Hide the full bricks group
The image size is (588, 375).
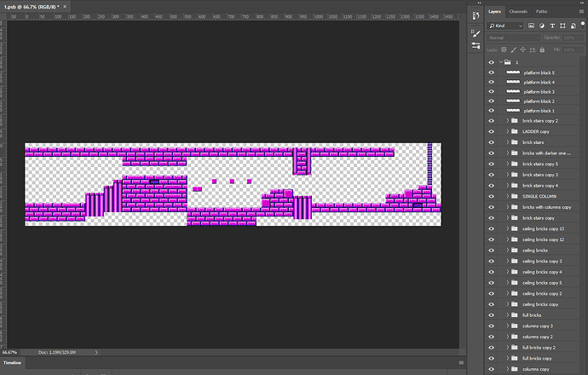491,315
